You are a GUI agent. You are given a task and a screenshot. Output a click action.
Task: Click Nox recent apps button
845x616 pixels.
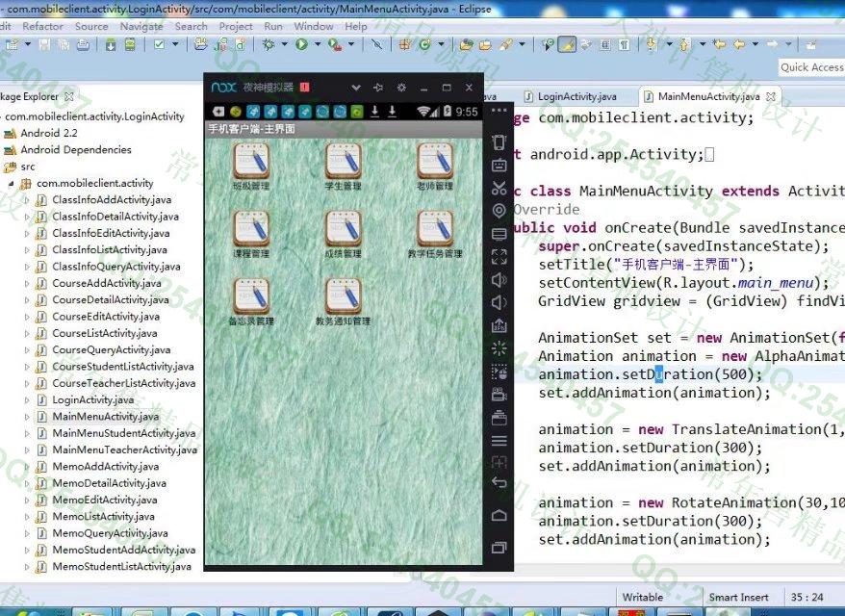499,548
